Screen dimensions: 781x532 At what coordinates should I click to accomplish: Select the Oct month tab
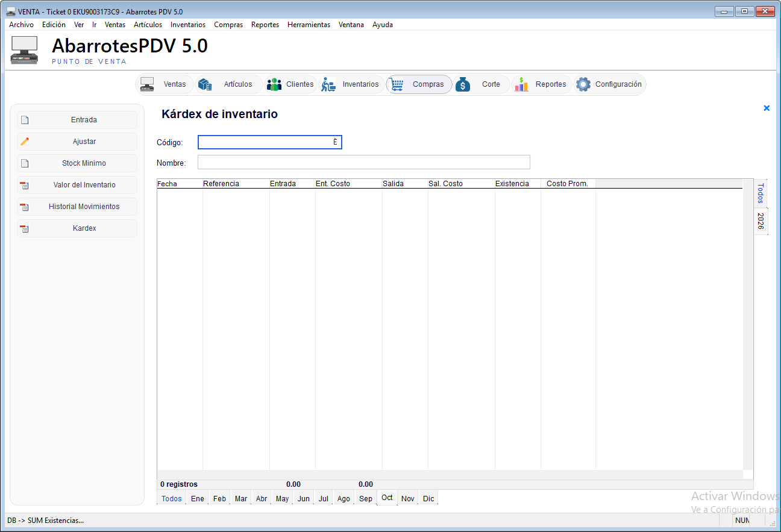(387, 497)
